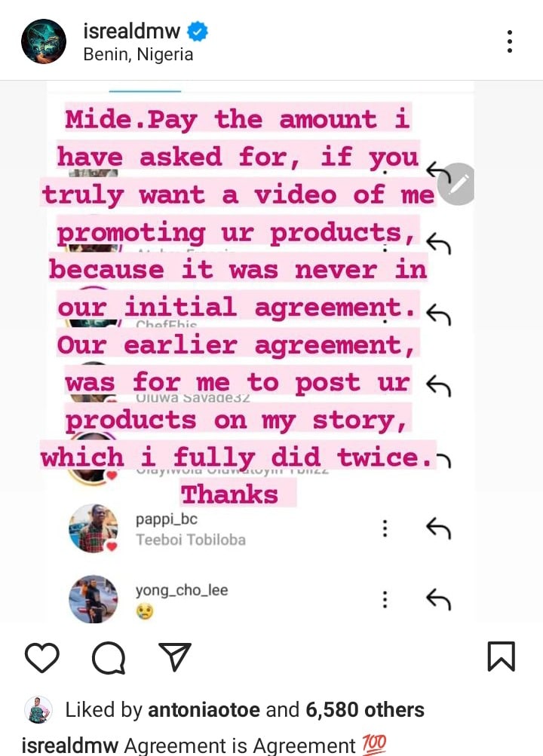View the 6,580 others who liked
Screen dimensions: 543x756
click(x=365, y=709)
